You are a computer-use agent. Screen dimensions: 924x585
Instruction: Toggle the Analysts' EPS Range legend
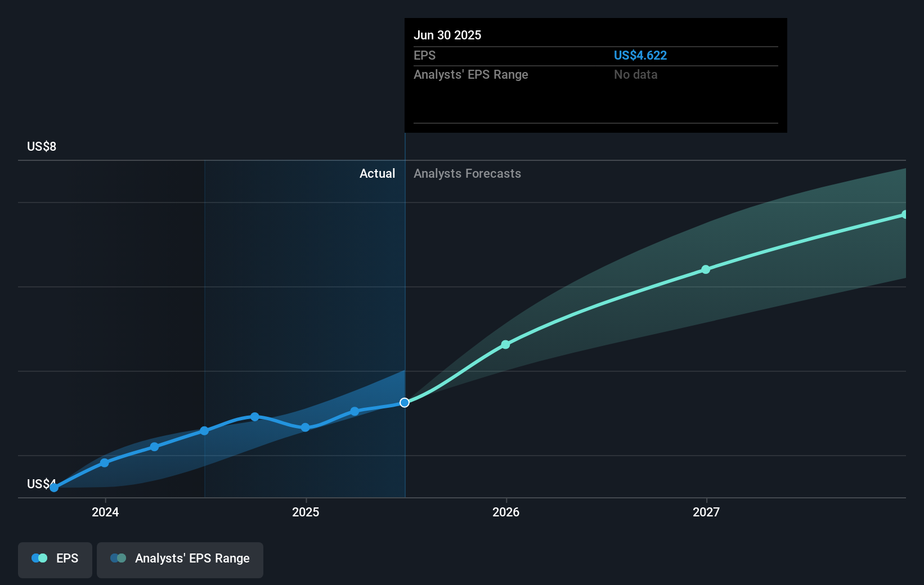pos(180,560)
